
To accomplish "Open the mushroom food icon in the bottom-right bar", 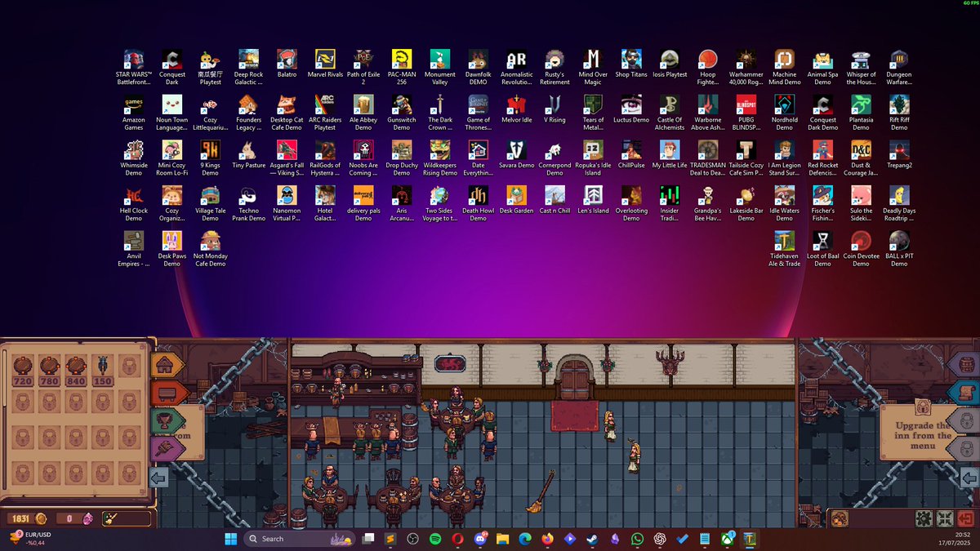I will tap(839, 518).
